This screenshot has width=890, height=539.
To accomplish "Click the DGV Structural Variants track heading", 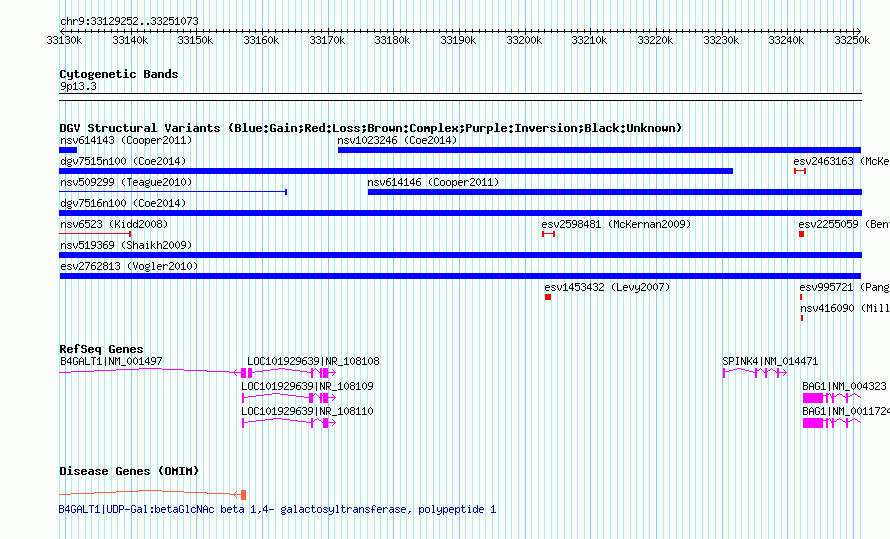I will point(371,128).
